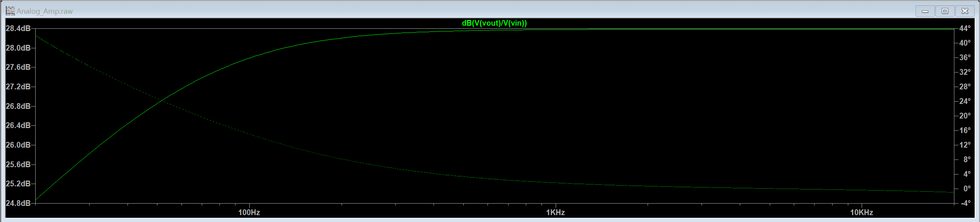Image resolution: width=980 pixels, height=222 pixels.
Task: Click the 100Hz frequency axis label
Action: tap(249, 212)
